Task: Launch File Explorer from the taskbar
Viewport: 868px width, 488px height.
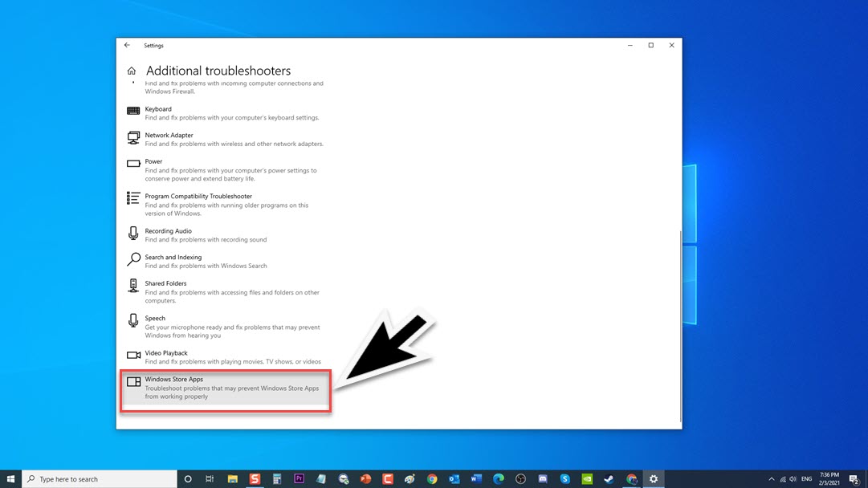Action: point(233,478)
